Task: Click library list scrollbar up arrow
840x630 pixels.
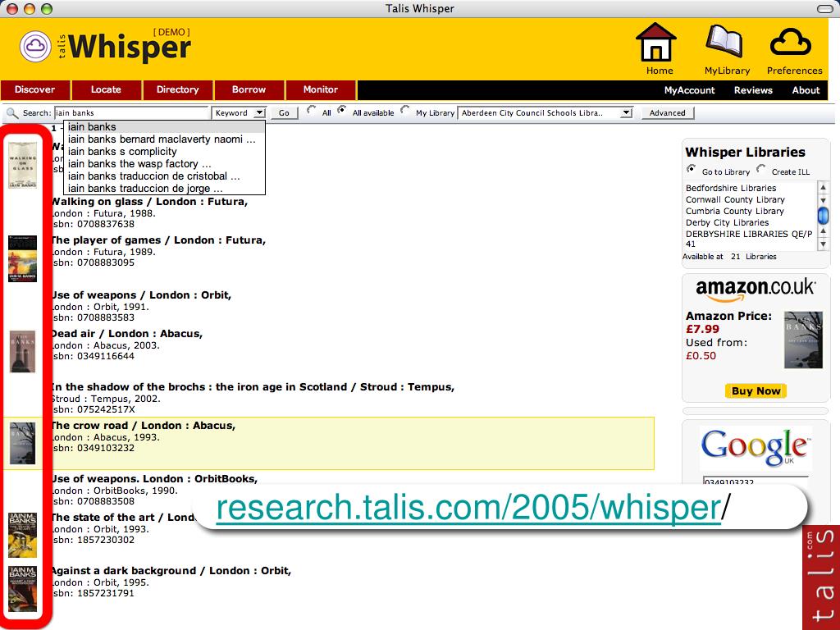Action: pyautogui.click(x=824, y=187)
